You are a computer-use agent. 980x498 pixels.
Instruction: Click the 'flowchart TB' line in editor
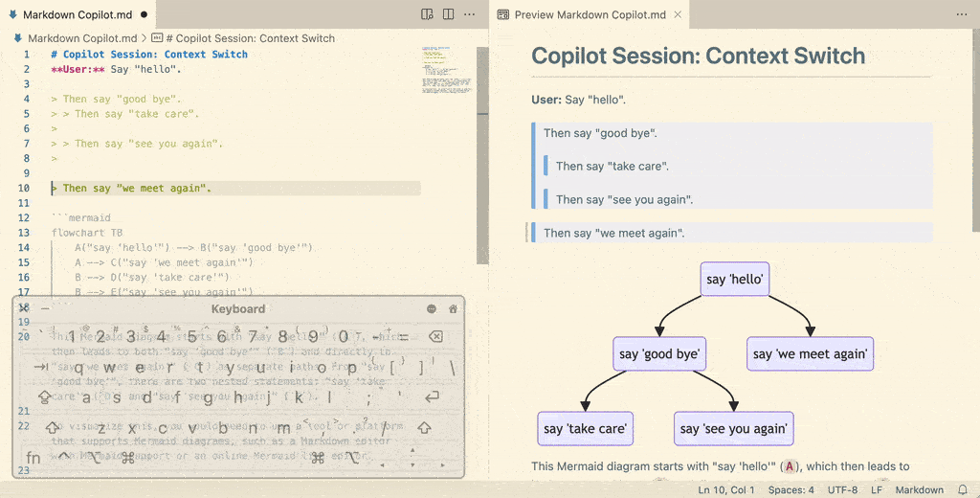pyautogui.click(x=87, y=233)
